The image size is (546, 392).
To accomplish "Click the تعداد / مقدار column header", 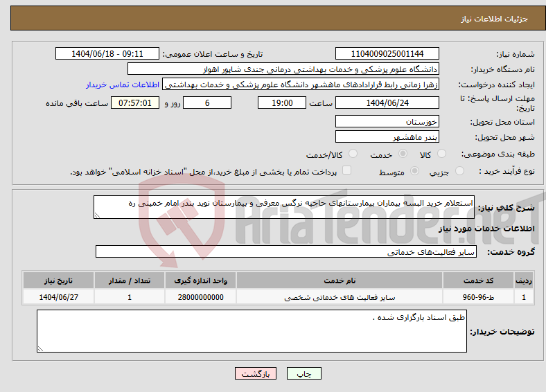I will 129,280.
